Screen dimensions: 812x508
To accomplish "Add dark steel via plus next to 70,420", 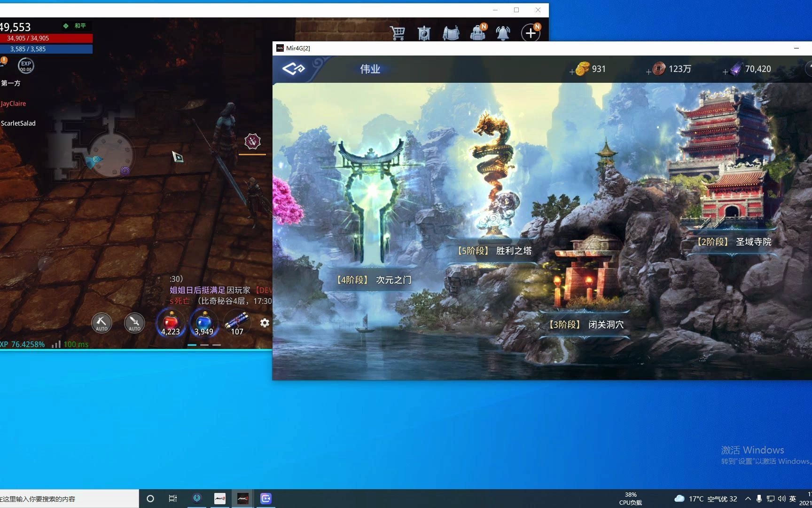I will 725,72.
